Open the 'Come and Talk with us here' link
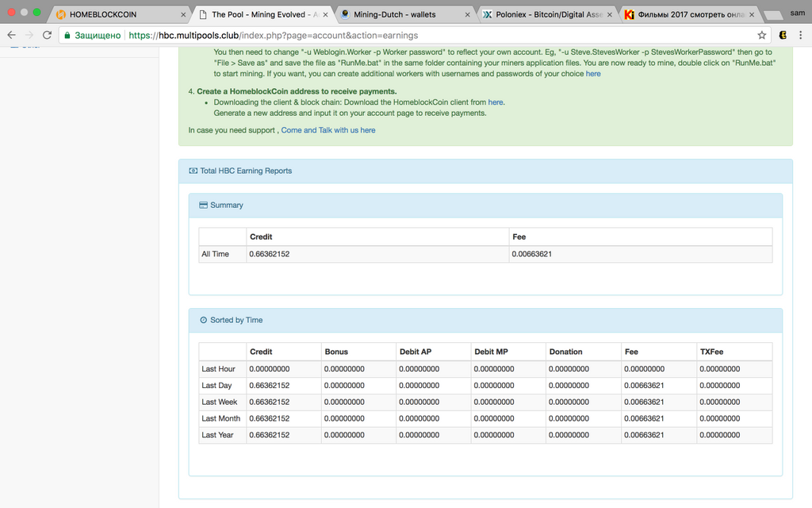Viewport: 812px width, 508px height. click(x=327, y=130)
